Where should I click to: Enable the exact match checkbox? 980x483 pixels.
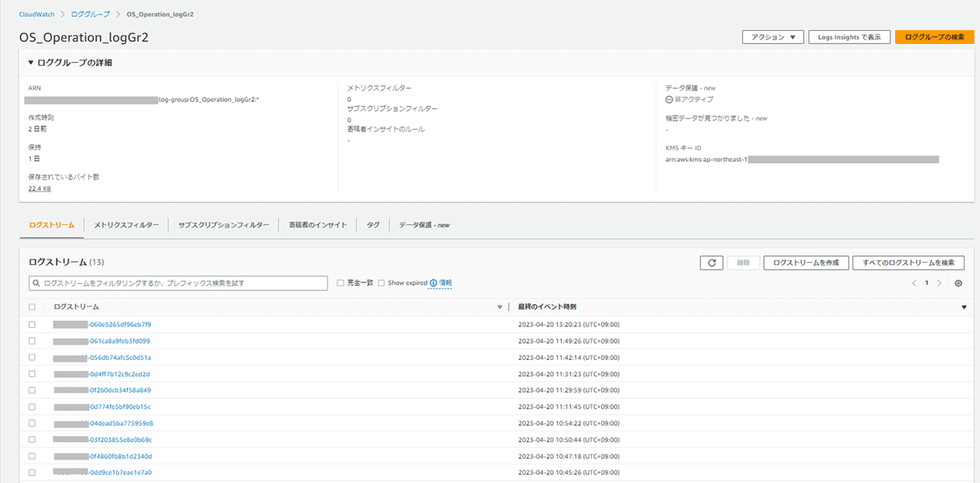tap(341, 283)
